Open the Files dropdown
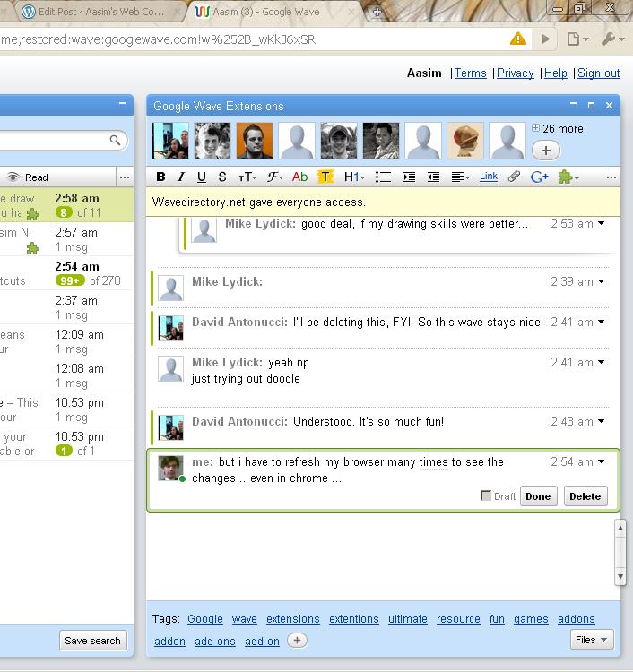Screen dimensions: 633x672 click(x=592, y=640)
